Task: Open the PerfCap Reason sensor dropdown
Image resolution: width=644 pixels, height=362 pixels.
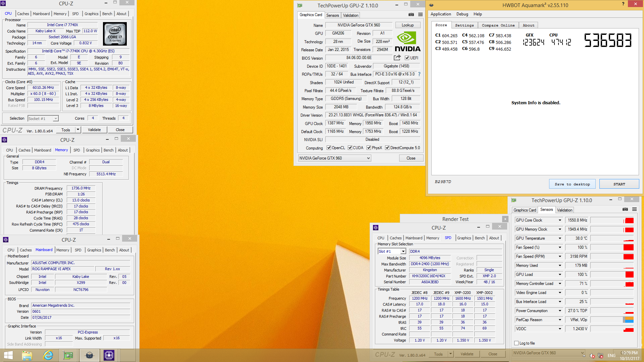Action: coord(560,320)
